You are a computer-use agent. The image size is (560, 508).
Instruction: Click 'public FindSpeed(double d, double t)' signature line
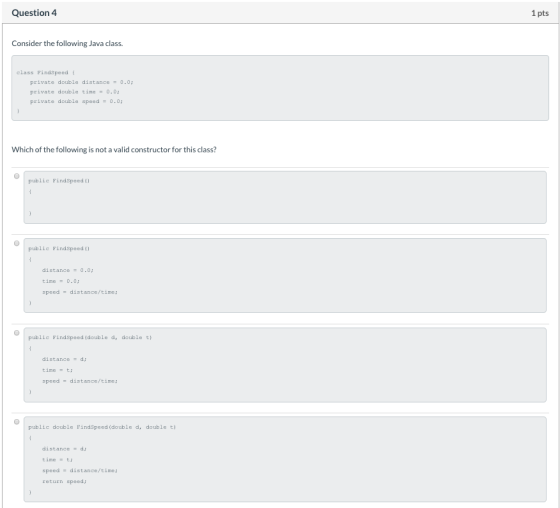pos(90,337)
